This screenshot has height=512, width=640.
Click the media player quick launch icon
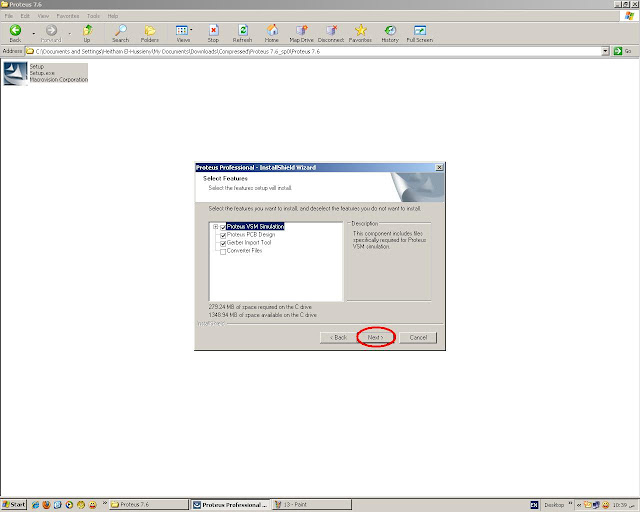[69, 505]
